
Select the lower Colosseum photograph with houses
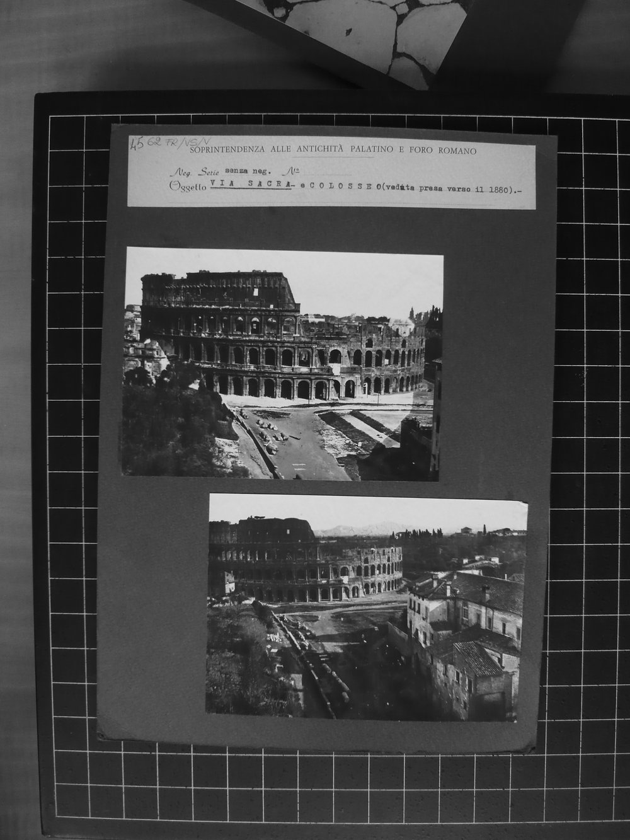point(367,608)
